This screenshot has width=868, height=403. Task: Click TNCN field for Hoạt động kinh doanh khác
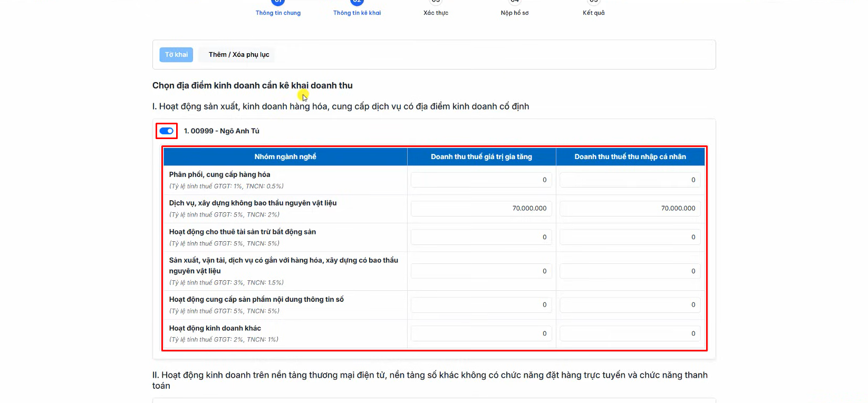point(630,333)
